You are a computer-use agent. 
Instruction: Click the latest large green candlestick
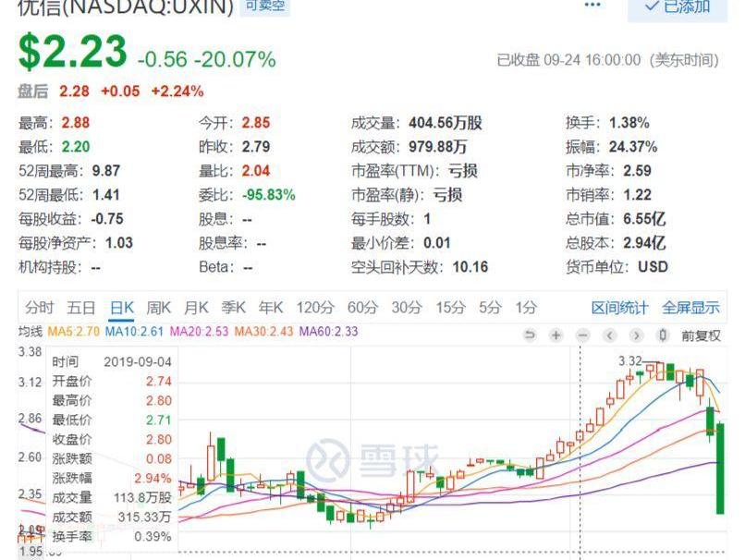point(720,469)
